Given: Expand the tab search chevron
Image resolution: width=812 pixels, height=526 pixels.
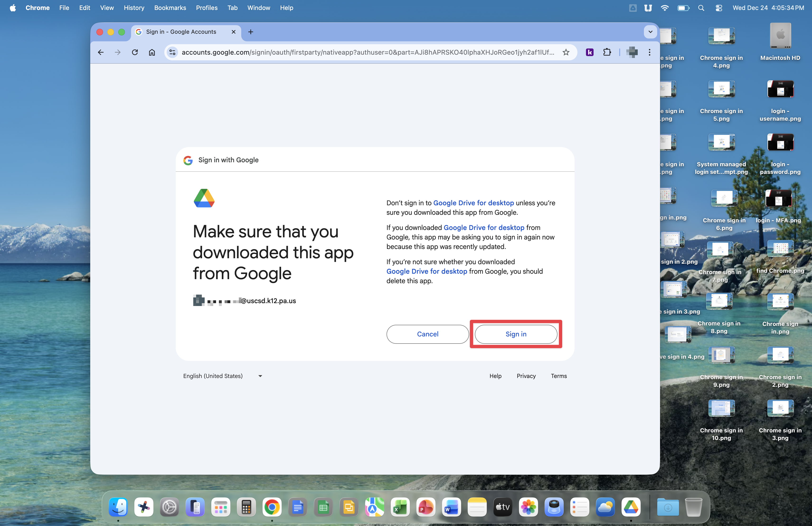Looking at the screenshot, I should point(650,32).
